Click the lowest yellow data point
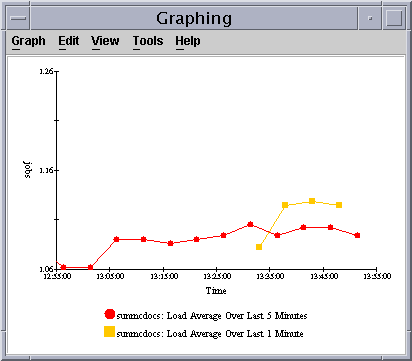Image resolution: width=412 pixels, height=361 pixels. [259, 247]
